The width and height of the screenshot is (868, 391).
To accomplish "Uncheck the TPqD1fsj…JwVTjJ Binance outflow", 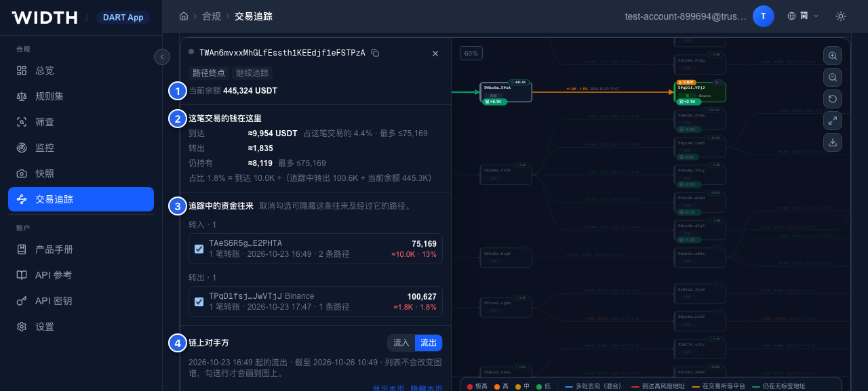I will tap(199, 302).
